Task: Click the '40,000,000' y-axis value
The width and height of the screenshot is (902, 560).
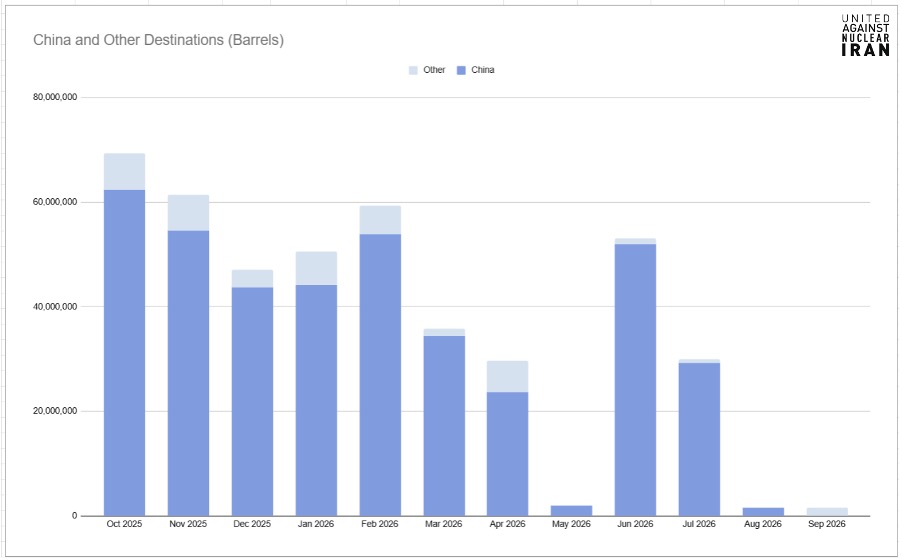Action: click(55, 307)
